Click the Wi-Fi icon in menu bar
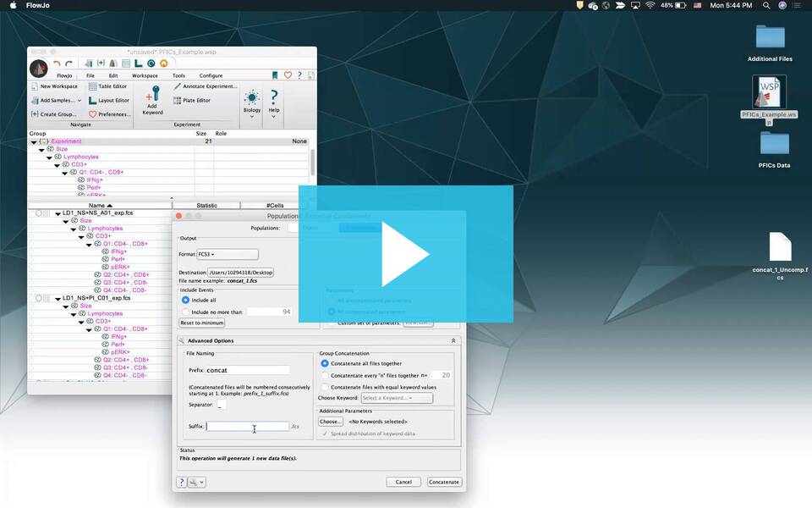This screenshot has height=508, width=812. (x=650, y=5)
